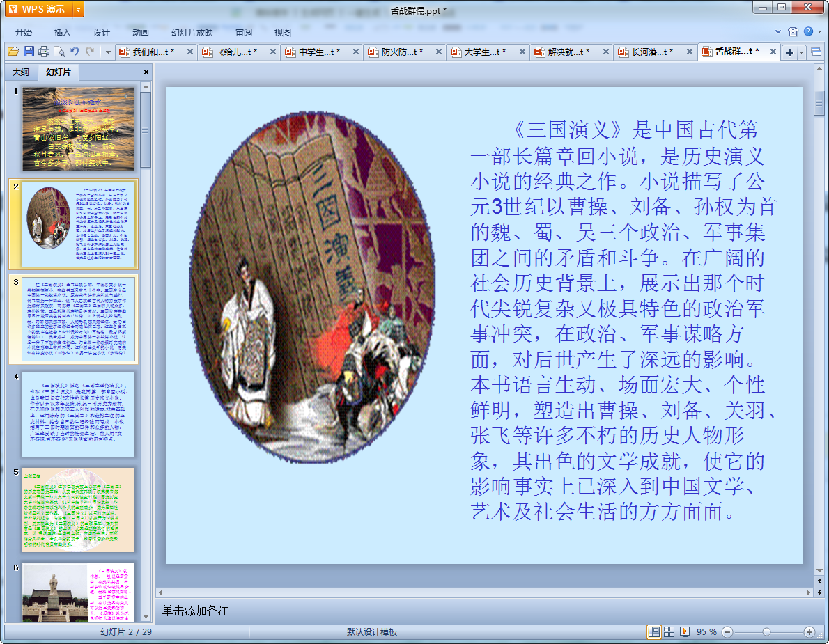The height and width of the screenshot is (644, 829).
Task: Open the 审阅 menu tab
Action: [244, 32]
